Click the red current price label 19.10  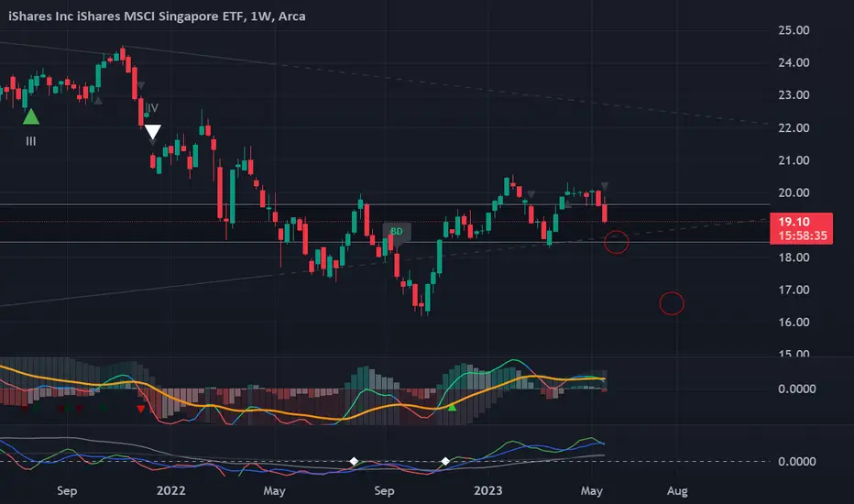pyautogui.click(x=801, y=228)
